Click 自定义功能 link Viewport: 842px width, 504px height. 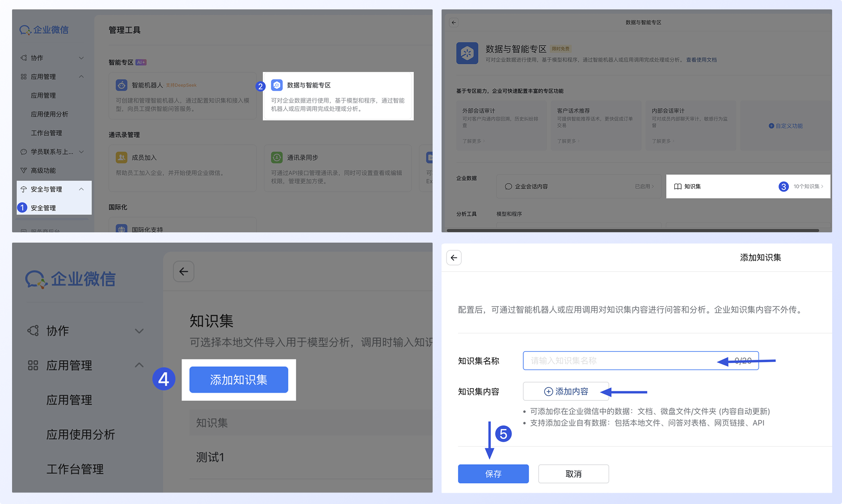click(786, 126)
